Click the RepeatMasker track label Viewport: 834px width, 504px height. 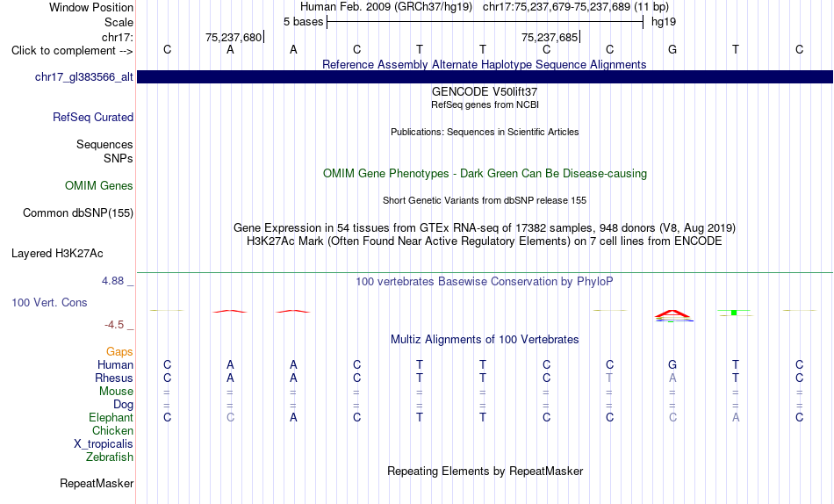click(97, 483)
